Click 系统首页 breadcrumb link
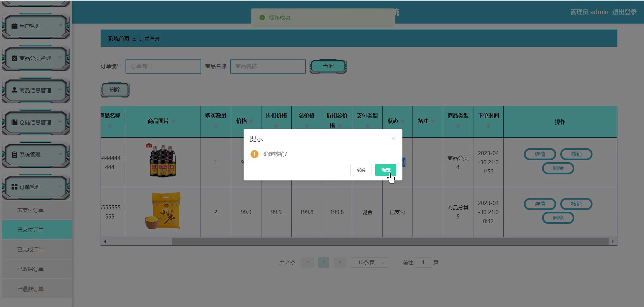 [119, 39]
